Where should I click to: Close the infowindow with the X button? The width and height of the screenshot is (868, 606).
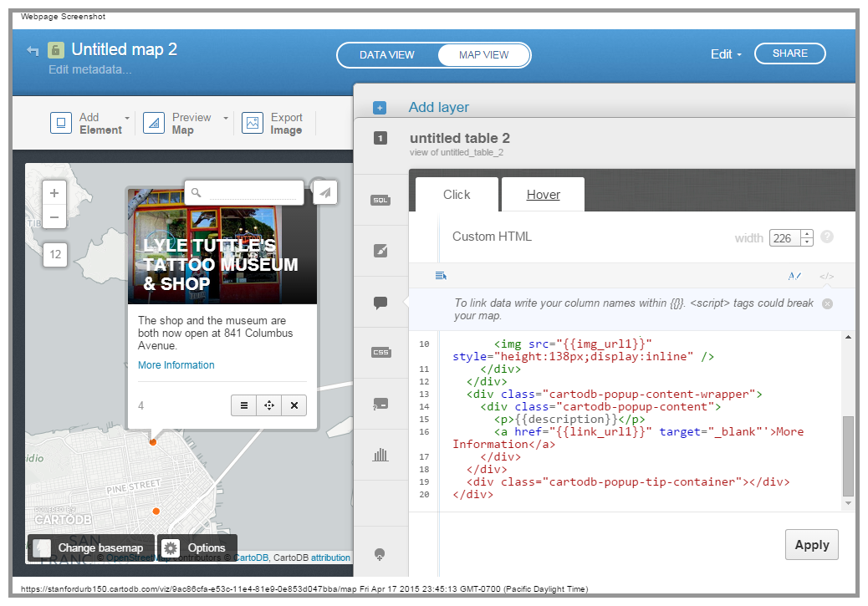pyautogui.click(x=294, y=405)
